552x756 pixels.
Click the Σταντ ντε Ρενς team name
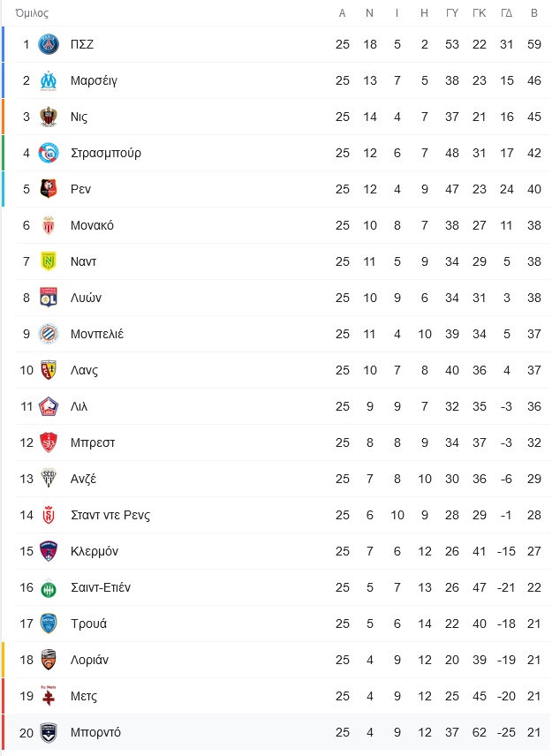pyautogui.click(x=110, y=515)
